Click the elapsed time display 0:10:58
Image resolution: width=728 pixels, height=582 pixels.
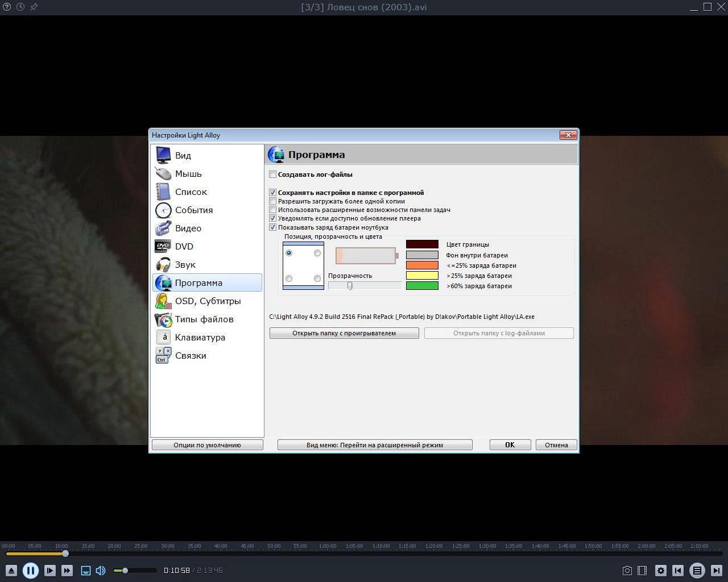[176, 571]
